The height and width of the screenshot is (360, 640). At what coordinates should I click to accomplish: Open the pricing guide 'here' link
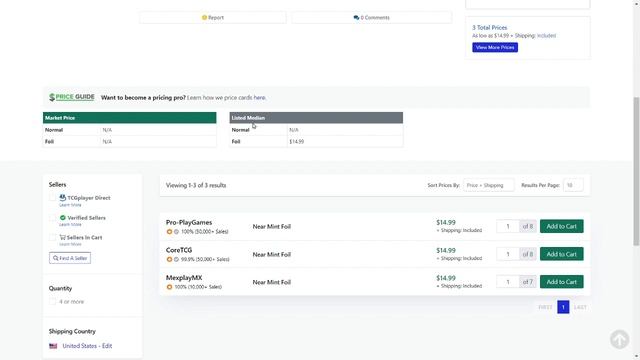pos(259,98)
